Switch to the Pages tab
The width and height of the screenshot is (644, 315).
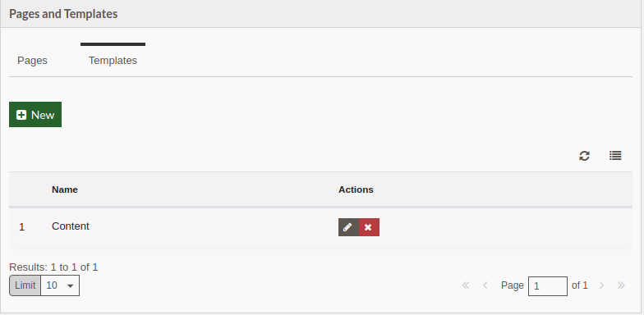[33, 61]
